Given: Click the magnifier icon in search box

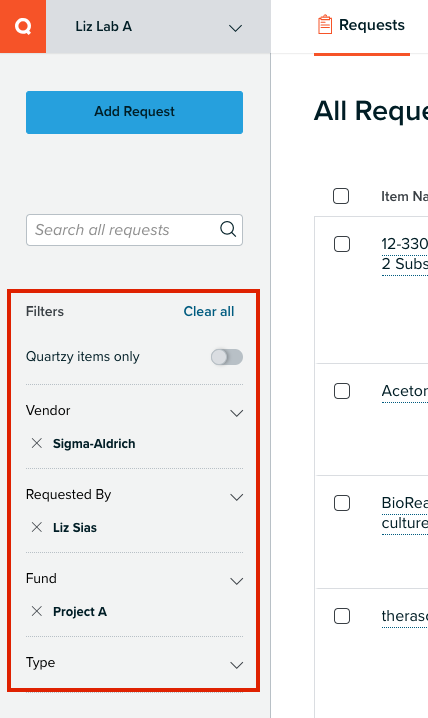Looking at the screenshot, I should coord(228,228).
